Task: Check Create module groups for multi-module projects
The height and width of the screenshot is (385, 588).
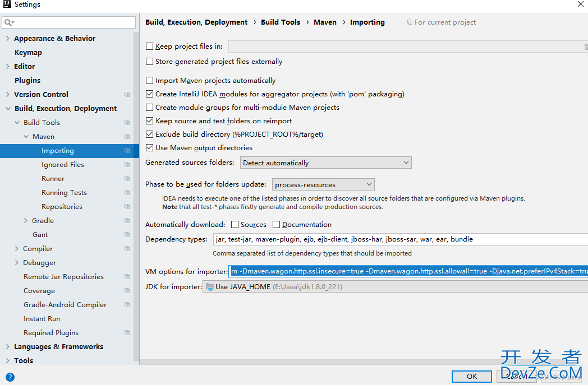Action: point(150,108)
